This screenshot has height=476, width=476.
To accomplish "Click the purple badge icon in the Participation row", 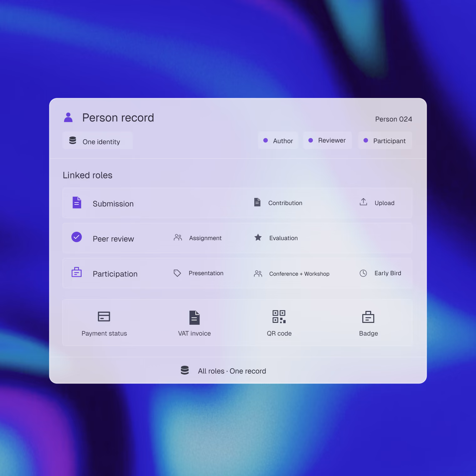I will pos(77,272).
